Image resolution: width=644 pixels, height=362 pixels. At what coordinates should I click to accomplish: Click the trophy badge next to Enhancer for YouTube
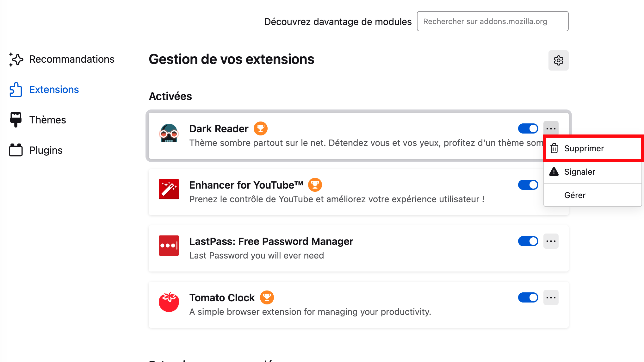315,185
